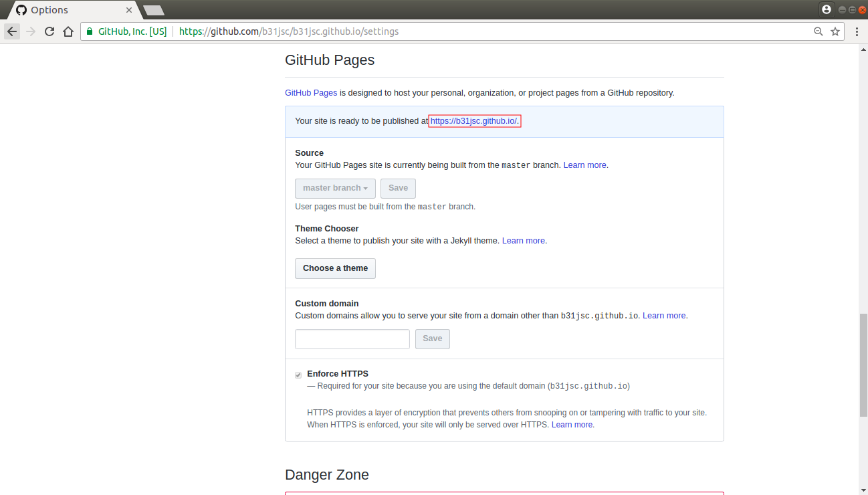
Task: Select the Options browser tab
Action: point(74,10)
